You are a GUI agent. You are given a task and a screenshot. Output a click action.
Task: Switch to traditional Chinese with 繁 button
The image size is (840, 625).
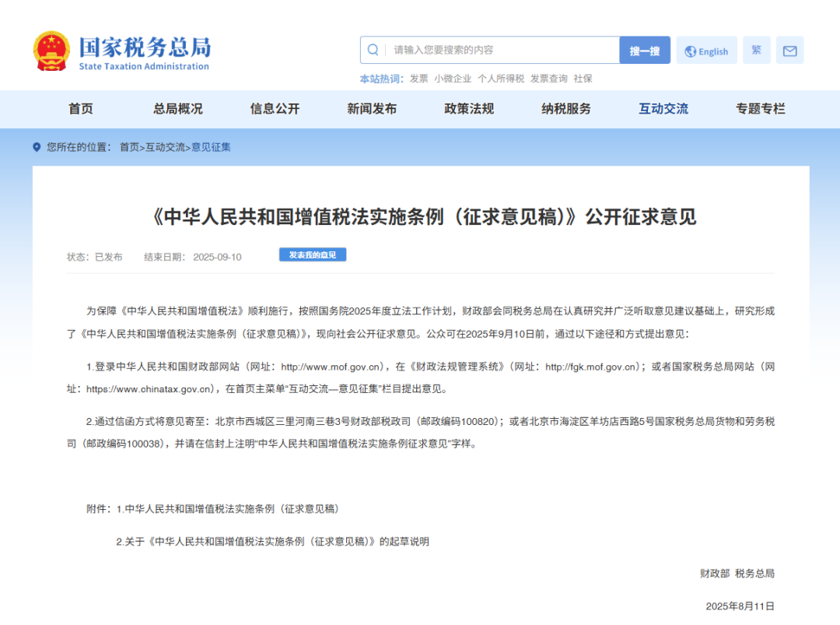point(757,51)
